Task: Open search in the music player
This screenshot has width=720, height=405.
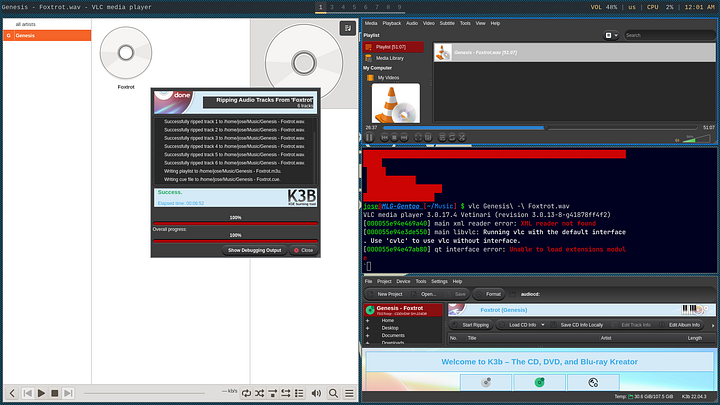Action: (x=333, y=394)
